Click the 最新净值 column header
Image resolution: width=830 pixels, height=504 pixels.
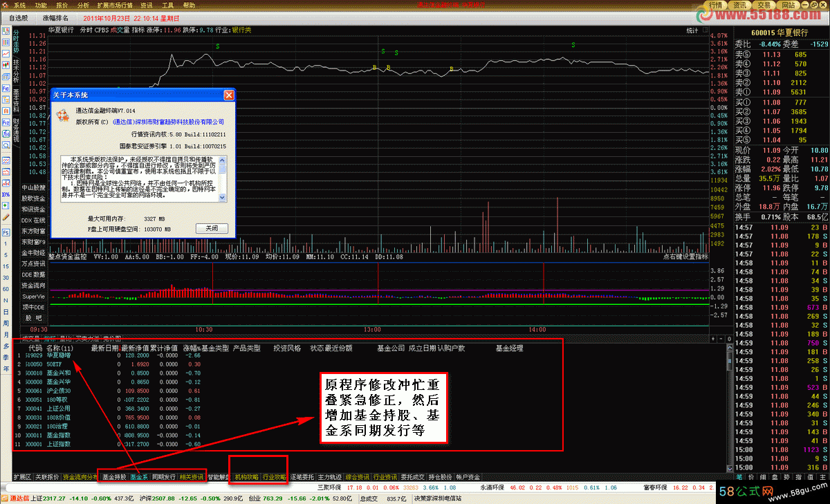coord(136,348)
